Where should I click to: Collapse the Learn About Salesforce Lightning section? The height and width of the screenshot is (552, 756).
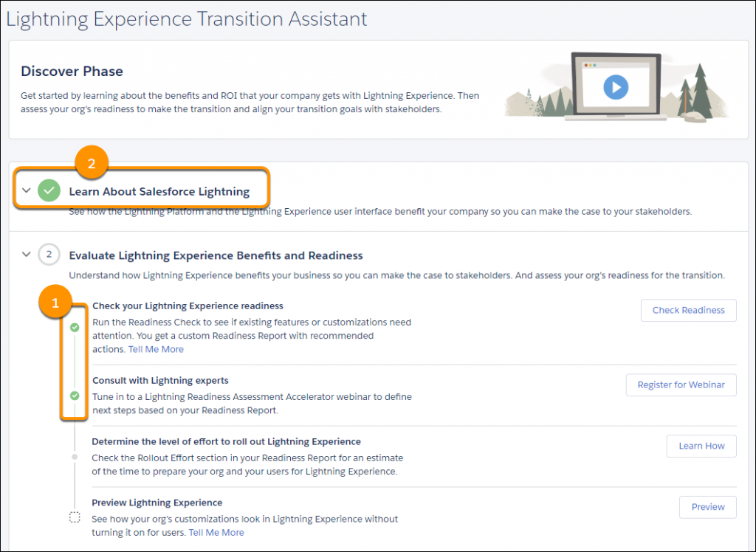(x=27, y=191)
